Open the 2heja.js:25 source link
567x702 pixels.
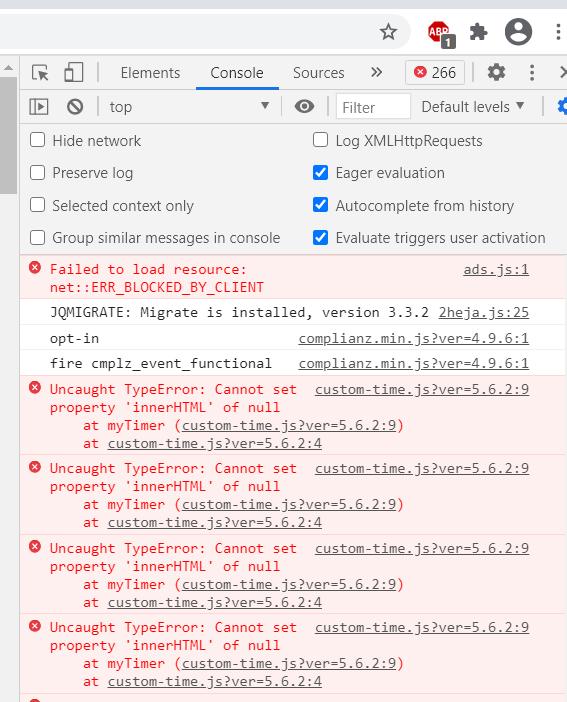(x=484, y=312)
